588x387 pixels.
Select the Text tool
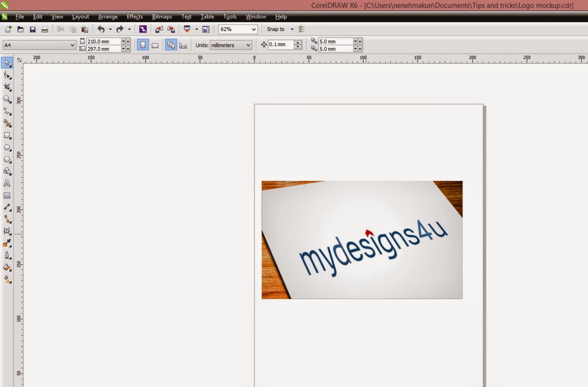click(7, 183)
